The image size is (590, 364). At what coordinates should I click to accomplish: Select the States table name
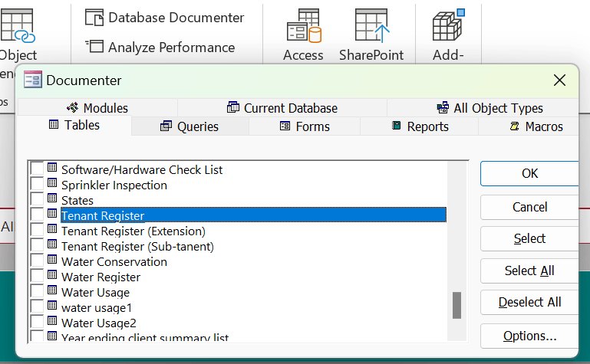[x=77, y=201]
